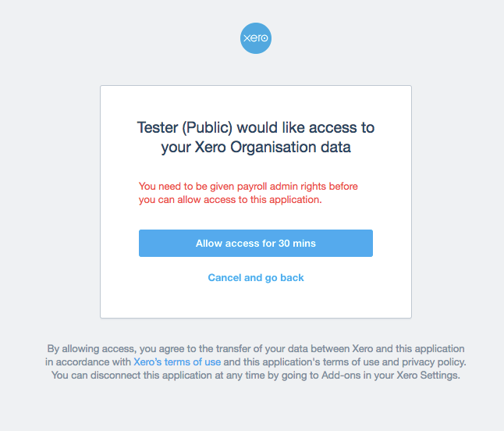
Task: Click 'would like access to' in the title
Action: [x=306, y=128]
